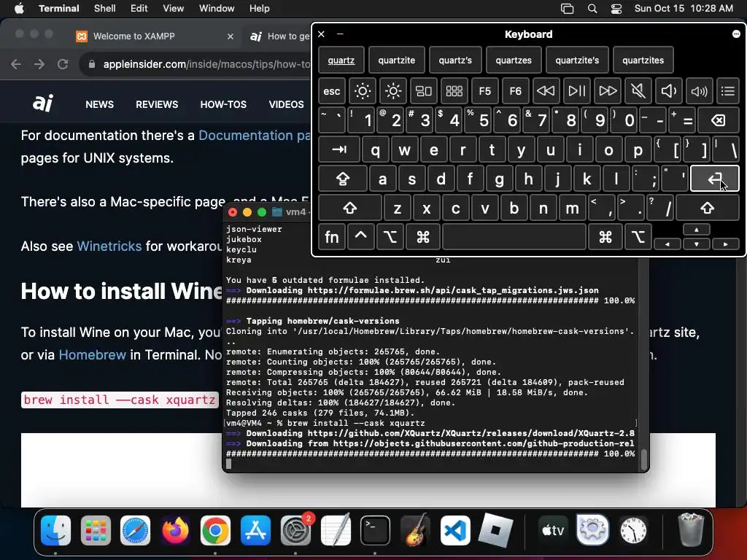Switch to Welcome to XAMPP browser tab
747x560 pixels.
155,36
